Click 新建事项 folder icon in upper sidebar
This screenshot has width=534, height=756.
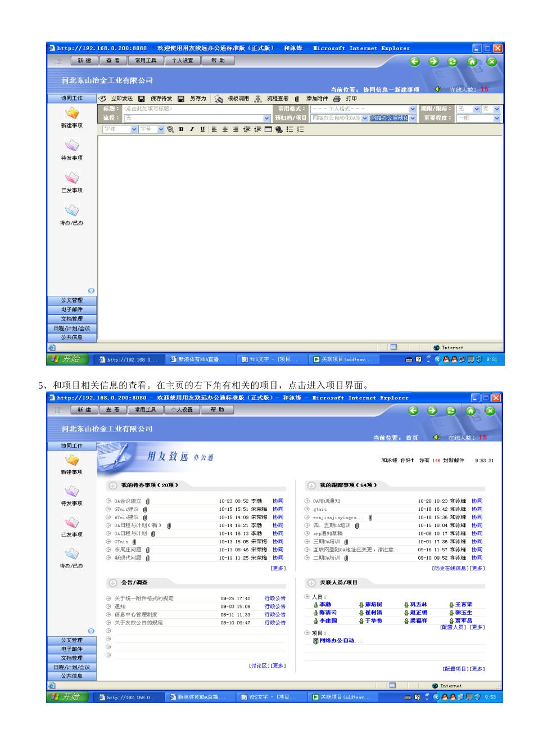(x=72, y=113)
